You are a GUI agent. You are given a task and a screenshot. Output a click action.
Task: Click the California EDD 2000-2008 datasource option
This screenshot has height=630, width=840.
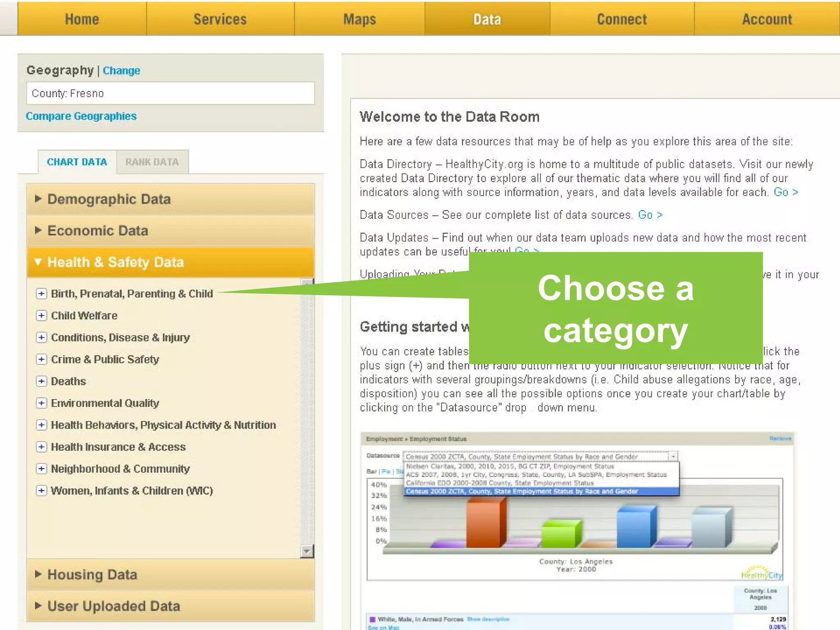click(500, 483)
